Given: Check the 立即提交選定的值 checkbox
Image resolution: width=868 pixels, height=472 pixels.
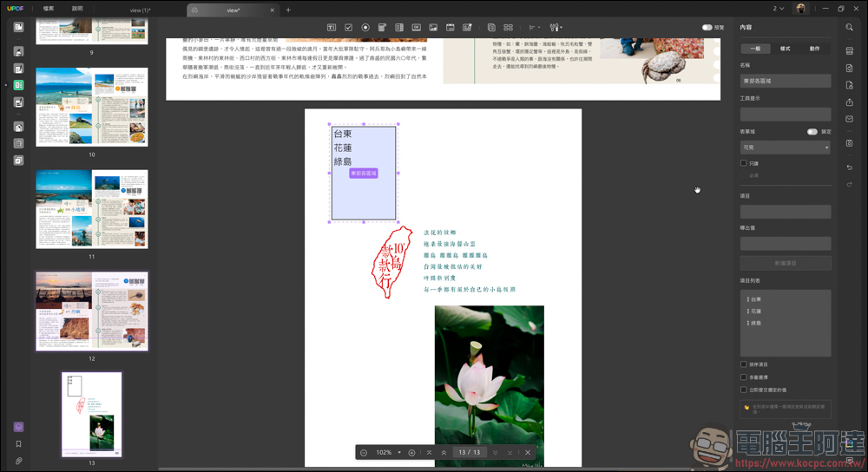Looking at the screenshot, I should coord(744,390).
